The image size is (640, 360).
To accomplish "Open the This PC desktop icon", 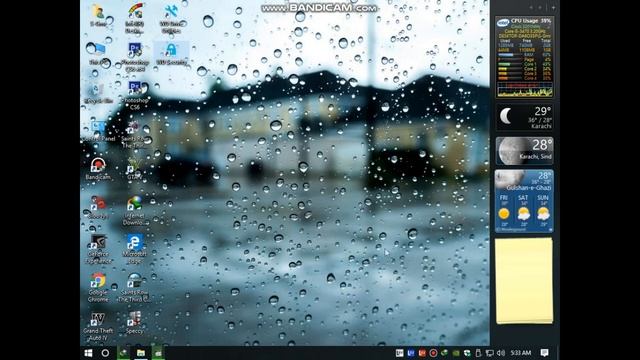I will 98,54.
